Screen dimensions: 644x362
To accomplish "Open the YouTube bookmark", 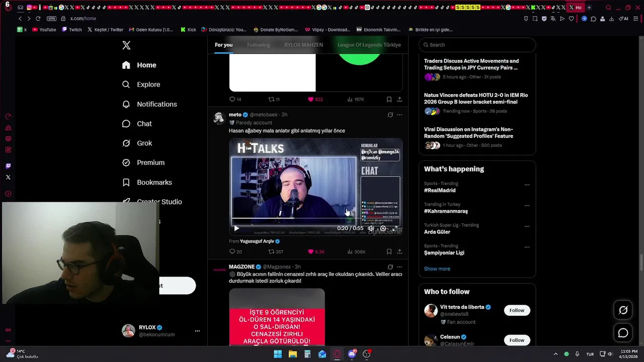I will pyautogui.click(x=44, y=30).
